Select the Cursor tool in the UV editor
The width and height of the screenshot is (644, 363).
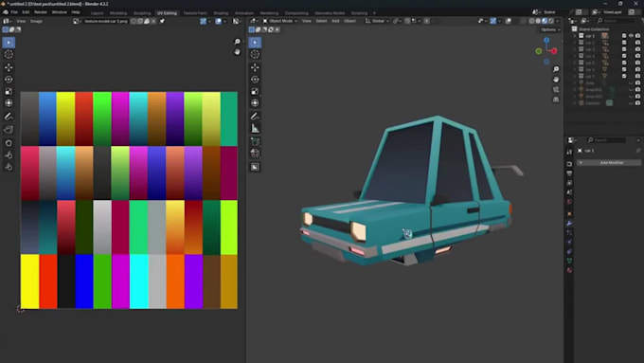(9, 54)
